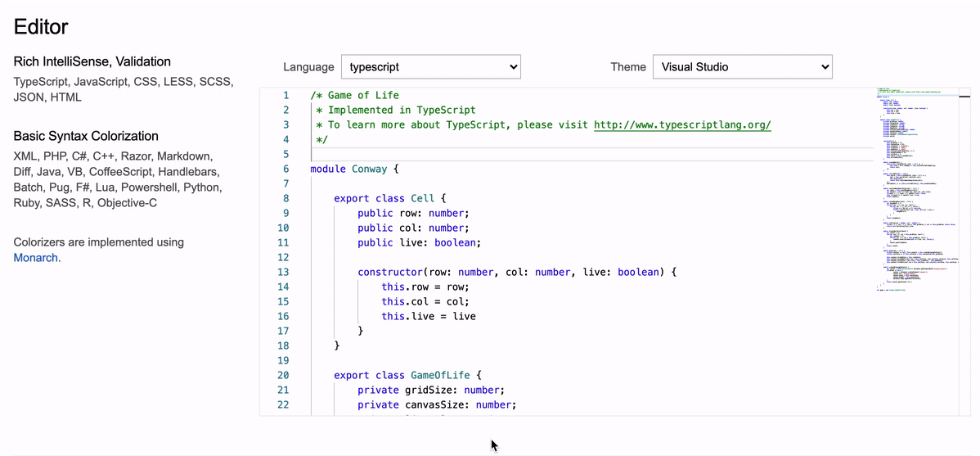The image size is (980, 456).
Task: Click the "private gridSize: number;" line
Action: tap(431, 391)
